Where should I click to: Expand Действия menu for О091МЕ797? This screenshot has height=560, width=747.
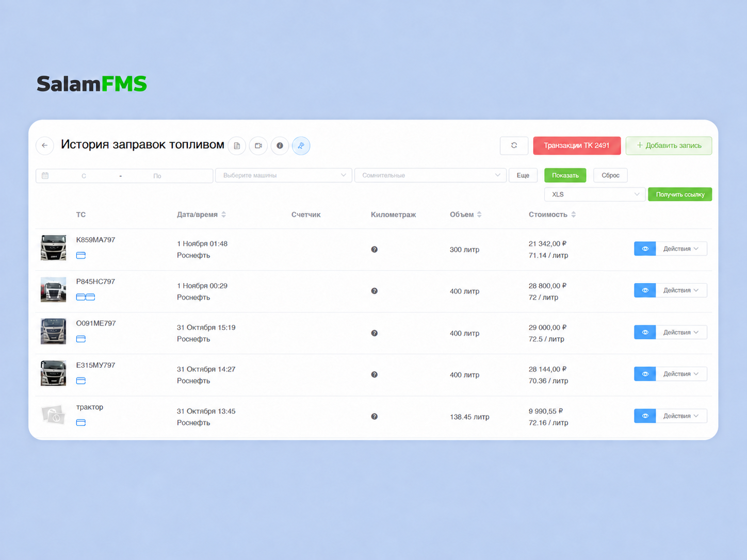tap(681, 332)
